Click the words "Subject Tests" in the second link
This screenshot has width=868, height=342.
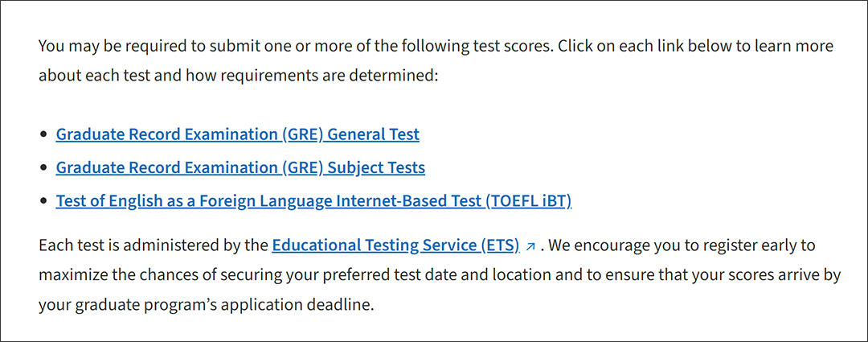(376, 167)
